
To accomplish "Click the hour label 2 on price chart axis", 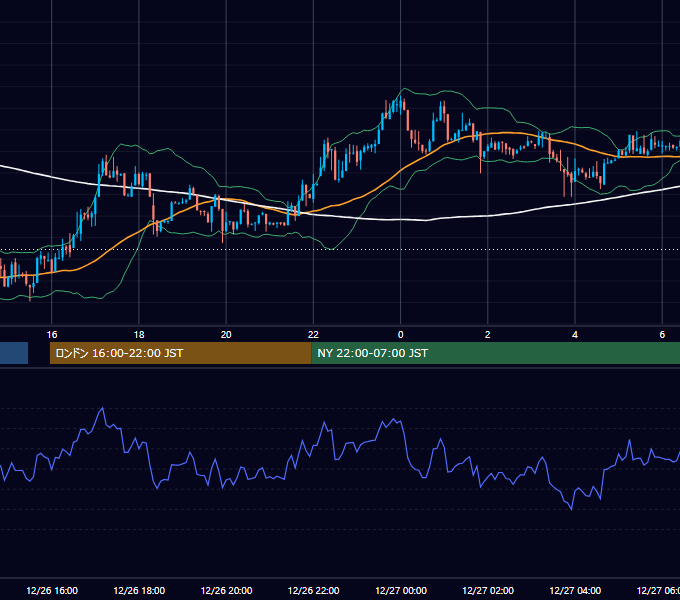I will [487, 335].
